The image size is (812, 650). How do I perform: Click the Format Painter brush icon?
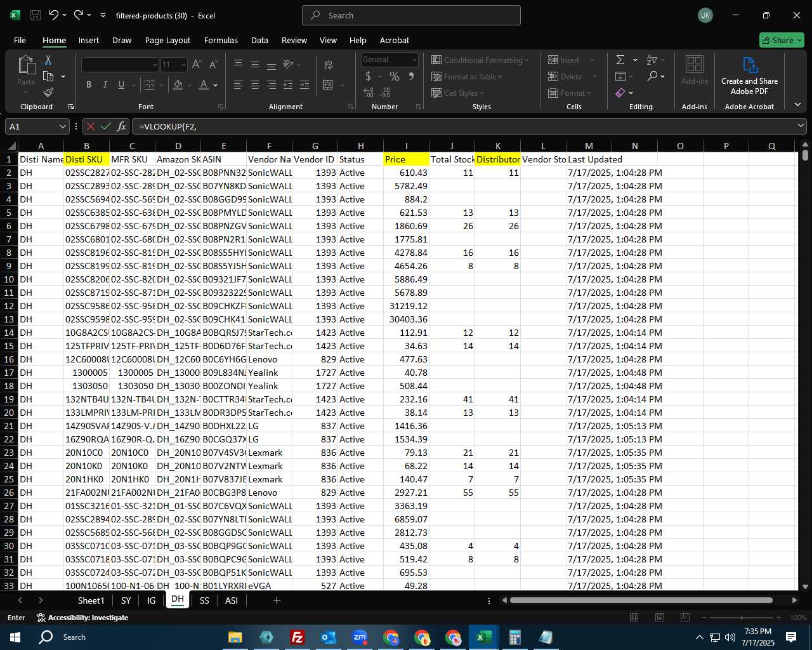[48, 93]
